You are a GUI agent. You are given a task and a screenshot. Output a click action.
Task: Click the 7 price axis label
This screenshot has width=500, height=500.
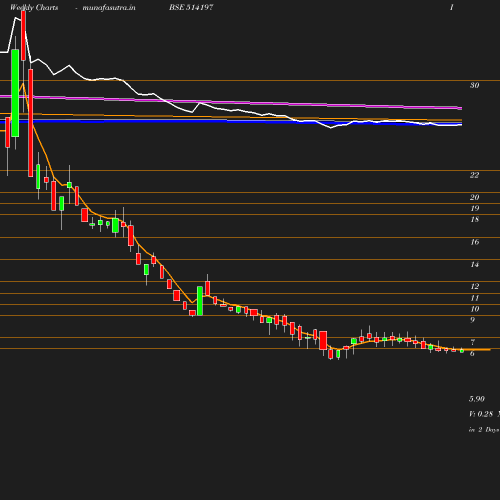472,342
